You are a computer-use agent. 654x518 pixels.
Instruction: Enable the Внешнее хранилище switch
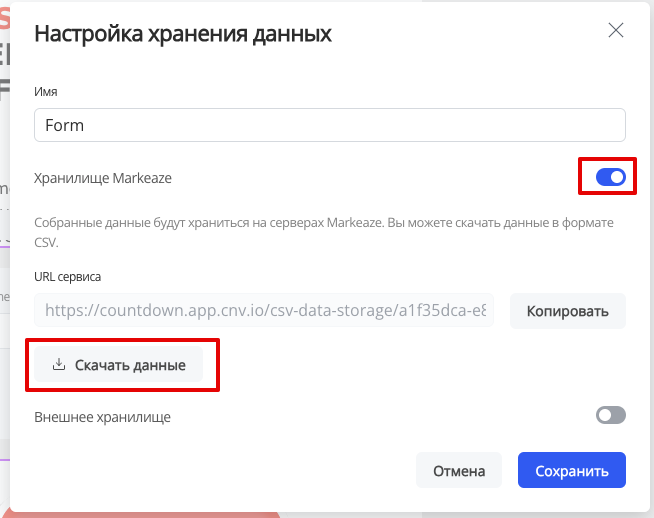611,415
